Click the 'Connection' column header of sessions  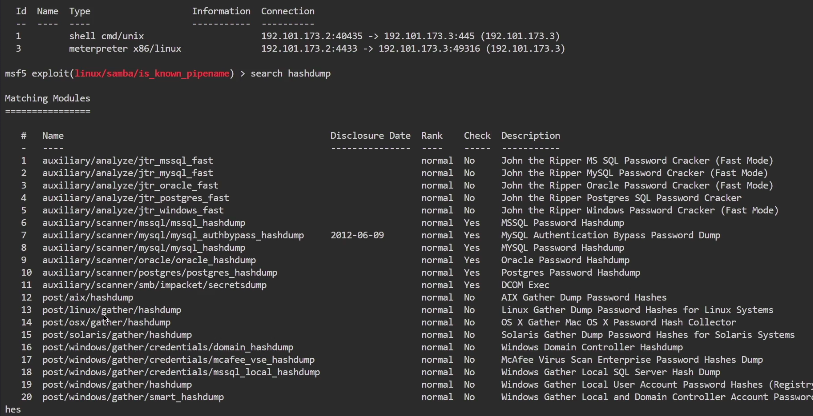[x=288, y=11]
